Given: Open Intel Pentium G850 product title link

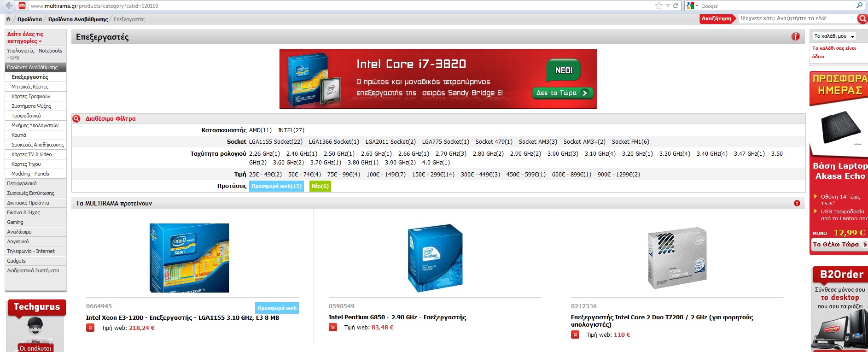Looking at the screenshot, I should (x=397, y=317).
